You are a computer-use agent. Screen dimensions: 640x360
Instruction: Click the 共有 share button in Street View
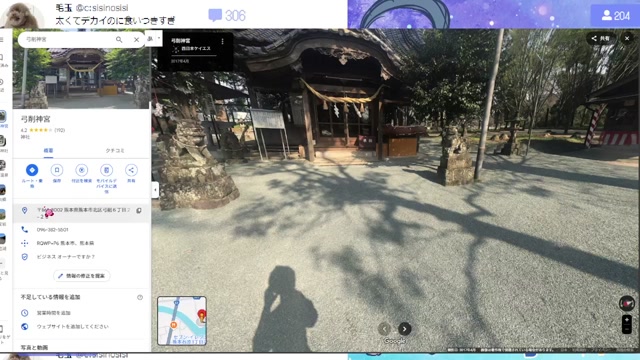click(x=601, y=38)
